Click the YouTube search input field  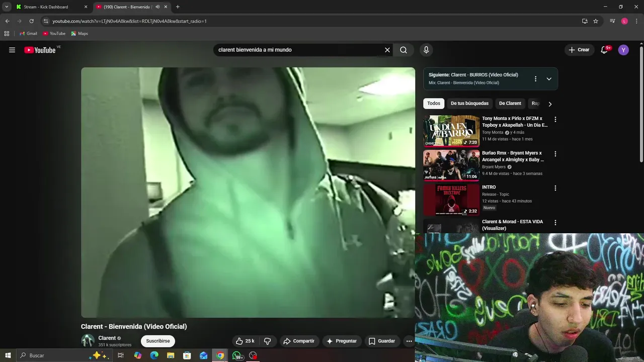(x=299, y=50)
